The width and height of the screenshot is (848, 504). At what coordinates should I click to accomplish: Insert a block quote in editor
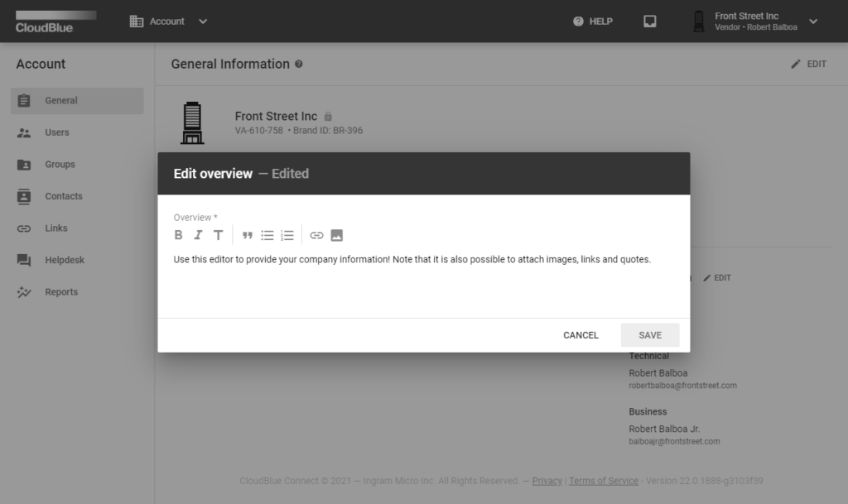(247, 235)
